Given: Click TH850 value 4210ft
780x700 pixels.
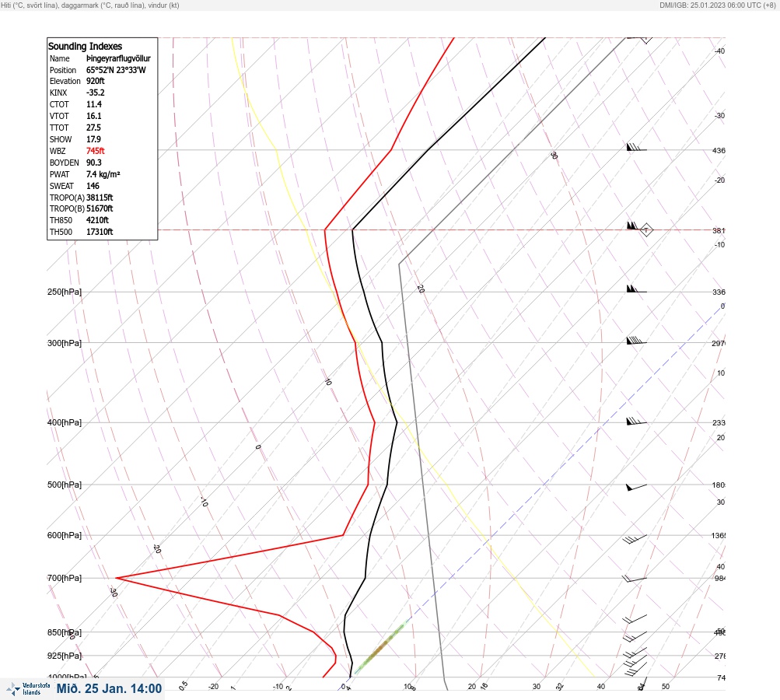Looking at the screenshot, I should point(97,220).
